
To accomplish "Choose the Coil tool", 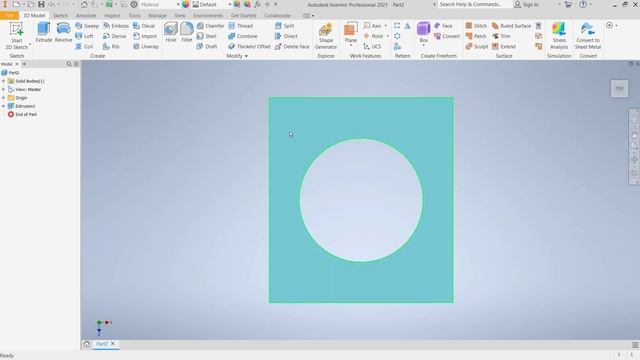I will point(84,47).
